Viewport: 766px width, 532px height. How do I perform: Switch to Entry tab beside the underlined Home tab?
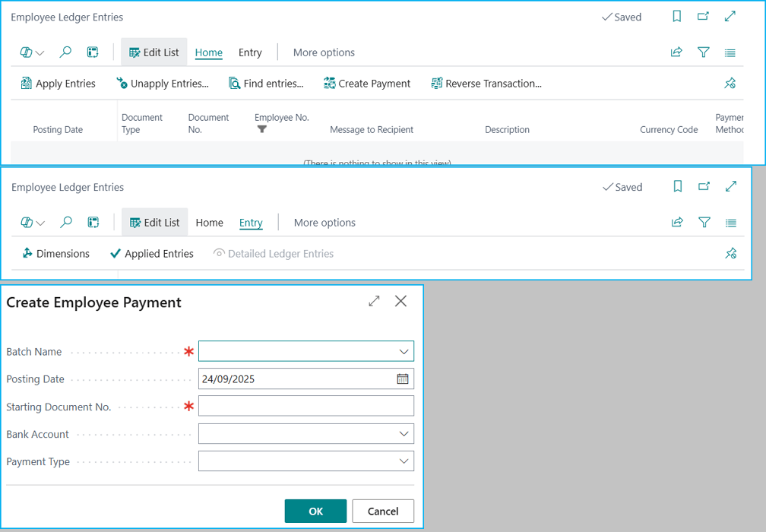(x=250, y=52)
